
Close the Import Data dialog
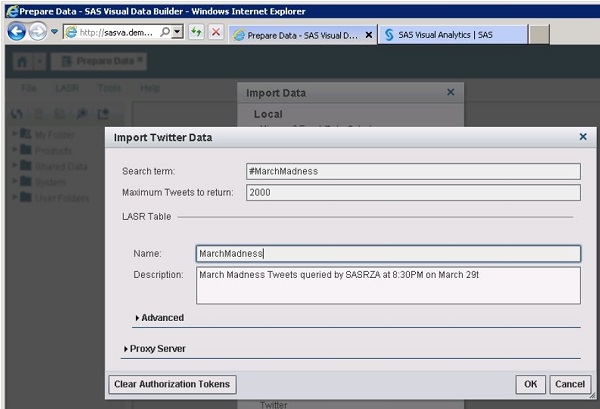point(451,92)
